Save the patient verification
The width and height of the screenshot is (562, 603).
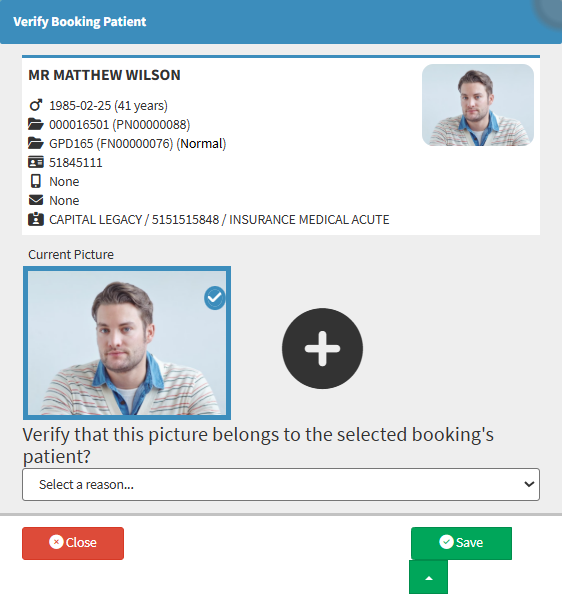point(461,543)
